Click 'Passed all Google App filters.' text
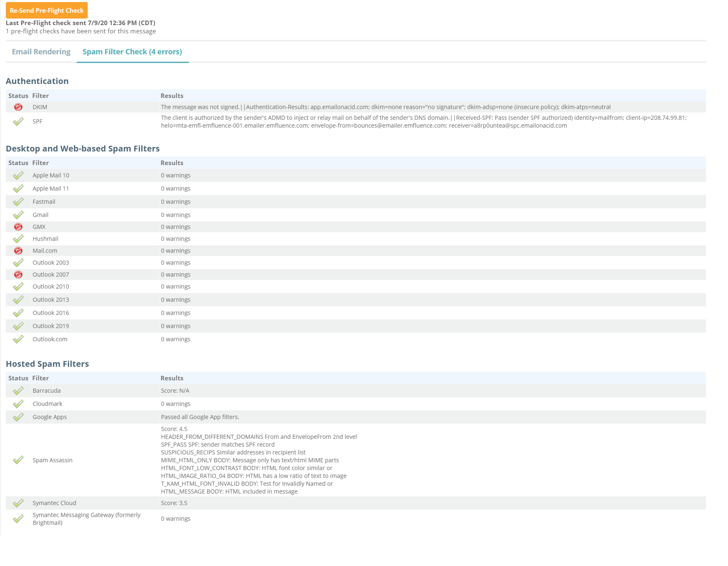 pyautogui.click(x=200, y=417)
